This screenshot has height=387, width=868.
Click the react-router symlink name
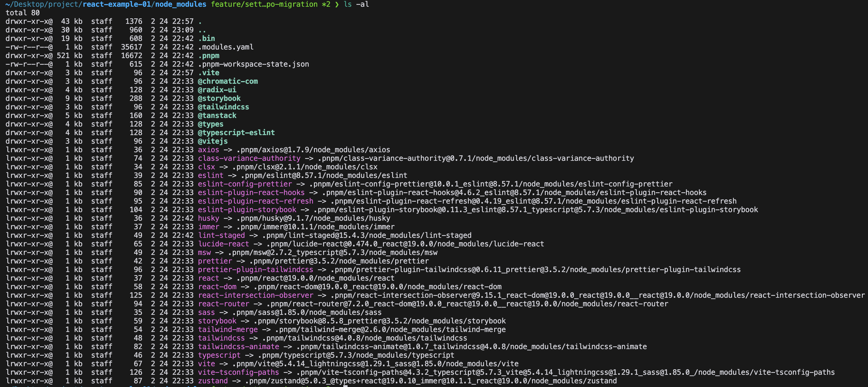pyautogui.click(x=223, y=304)
